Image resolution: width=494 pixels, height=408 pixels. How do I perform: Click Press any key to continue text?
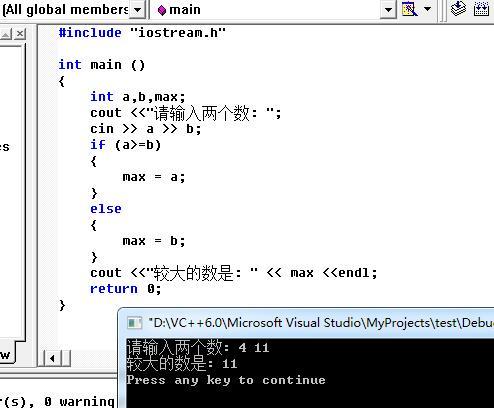(226, 380)
